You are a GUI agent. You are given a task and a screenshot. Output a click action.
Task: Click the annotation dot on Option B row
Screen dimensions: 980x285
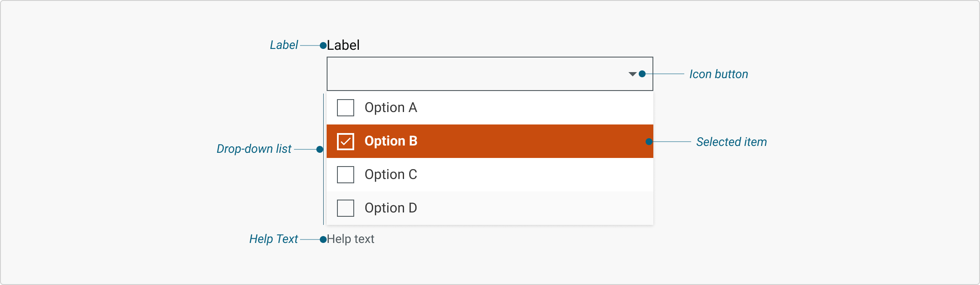(x=649, y=142)
